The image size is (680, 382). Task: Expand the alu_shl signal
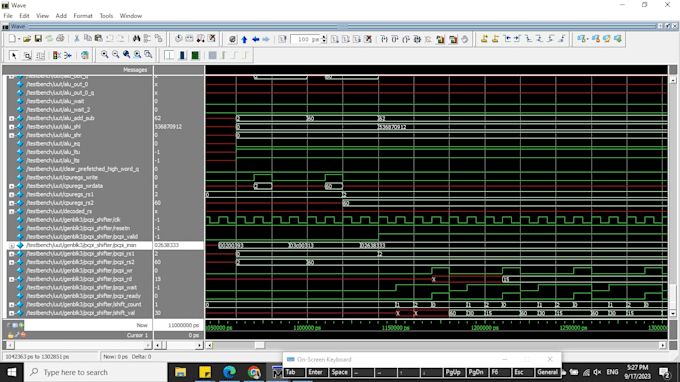[x=11, y=127]
